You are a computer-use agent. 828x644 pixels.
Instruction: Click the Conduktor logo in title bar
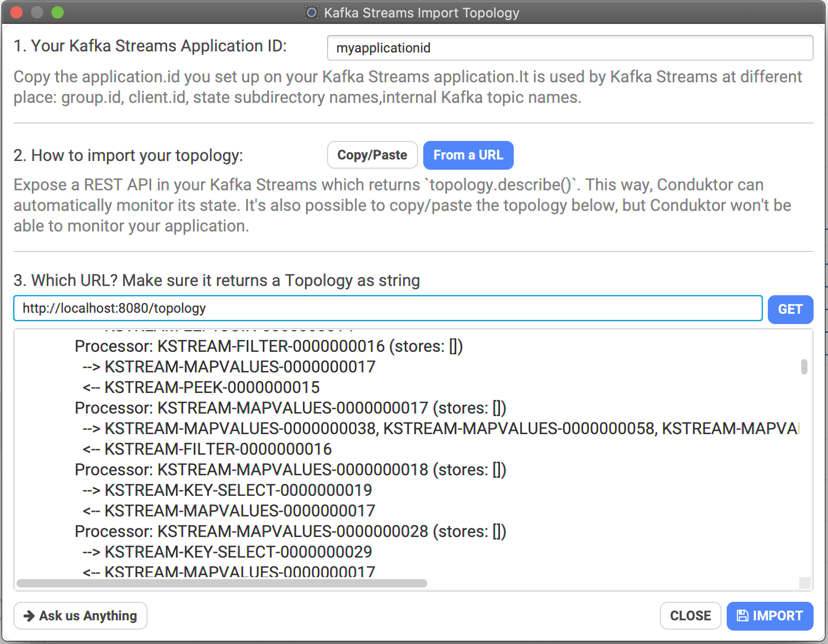coord(311,12)
